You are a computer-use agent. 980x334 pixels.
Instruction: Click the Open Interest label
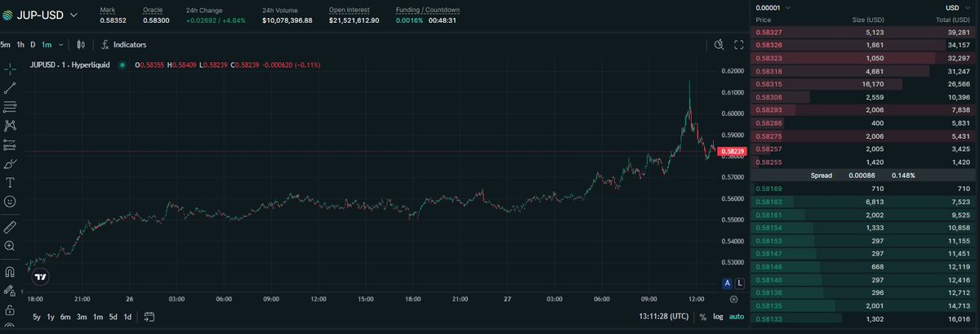350,10
